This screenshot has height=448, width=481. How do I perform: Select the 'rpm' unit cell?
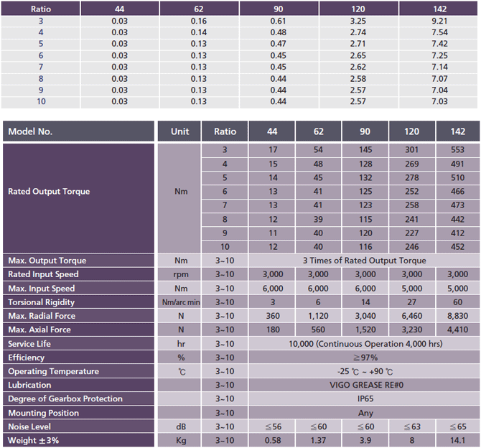click(x=179, y=274)
